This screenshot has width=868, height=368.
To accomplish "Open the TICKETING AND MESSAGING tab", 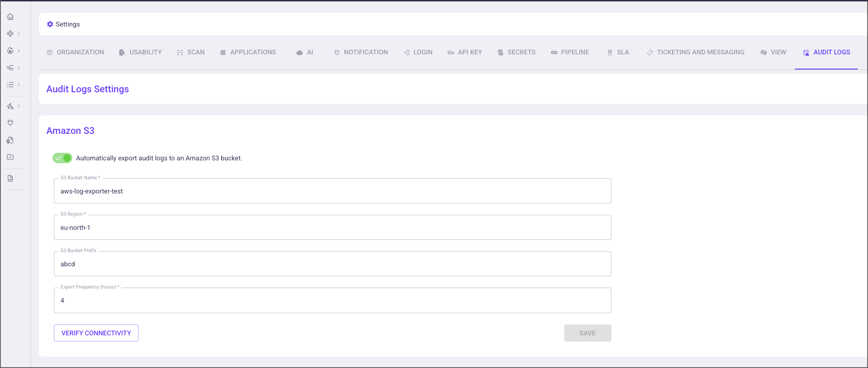I will 696,52.
